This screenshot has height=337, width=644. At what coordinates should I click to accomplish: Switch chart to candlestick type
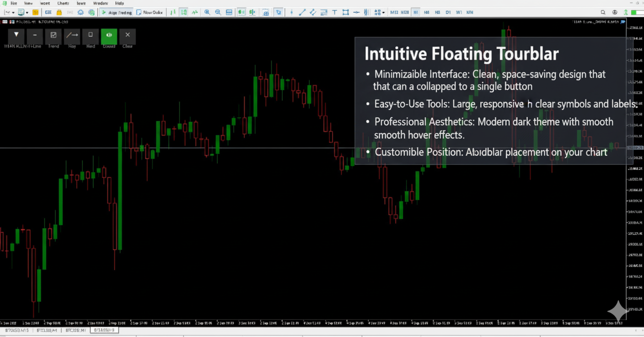(x=183, y=12)
